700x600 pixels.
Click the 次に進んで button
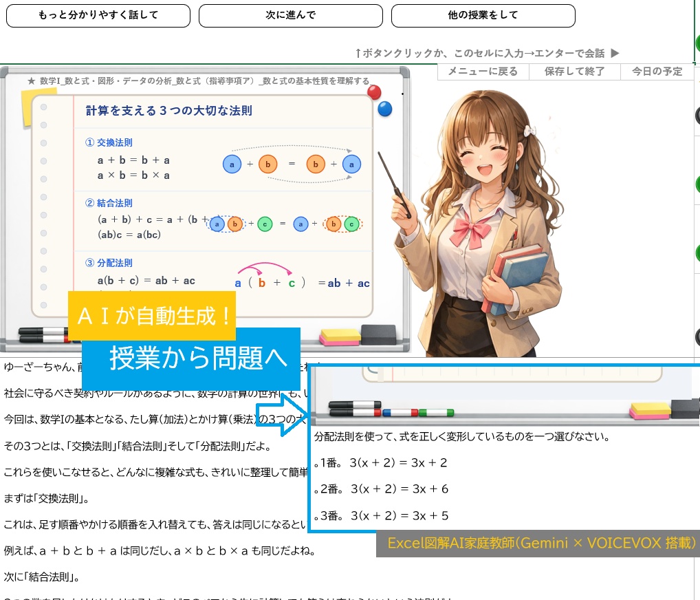[291, 16]
